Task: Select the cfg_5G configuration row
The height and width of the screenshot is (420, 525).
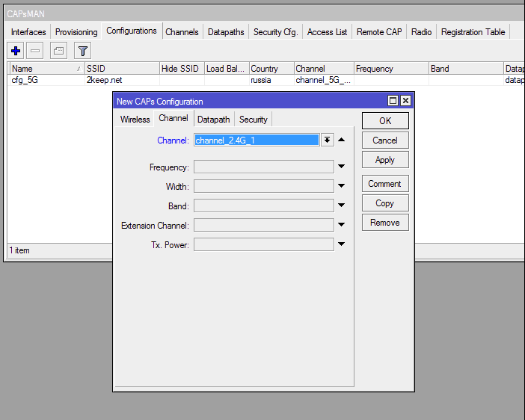Action: click(x=45, y=80)
